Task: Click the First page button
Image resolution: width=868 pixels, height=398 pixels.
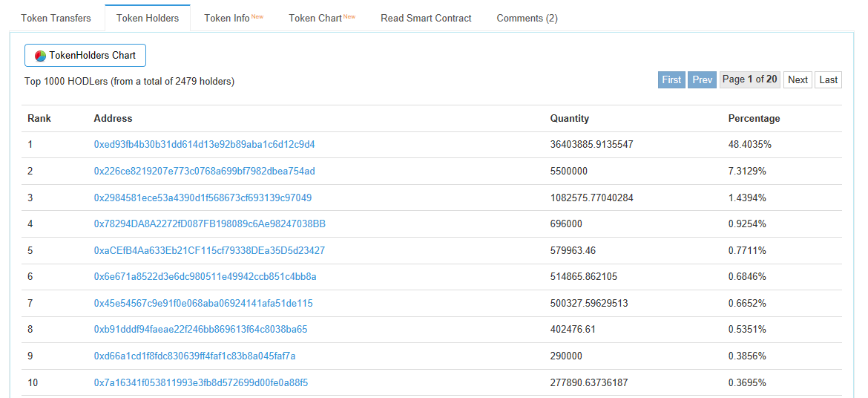Action: coord(671,79)
